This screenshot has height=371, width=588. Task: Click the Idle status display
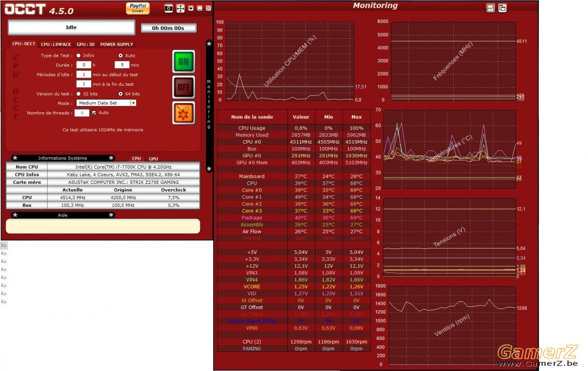(x=71, y=27)
